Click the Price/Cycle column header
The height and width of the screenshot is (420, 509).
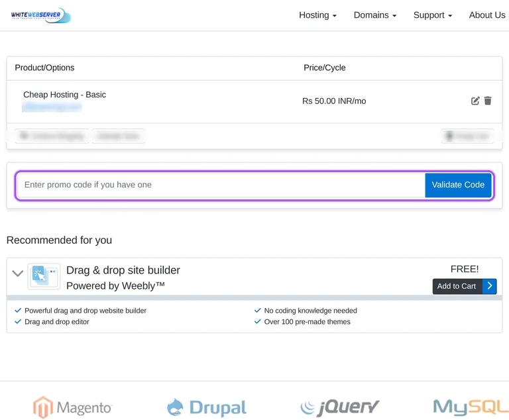(x=324, y=68)
